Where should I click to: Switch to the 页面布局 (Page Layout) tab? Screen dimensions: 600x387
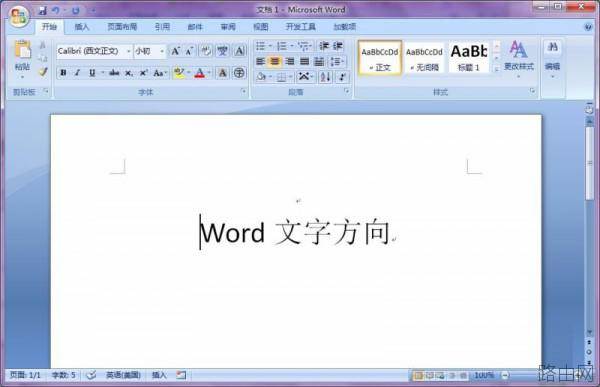pyautogui.click(x=122, y=27)
